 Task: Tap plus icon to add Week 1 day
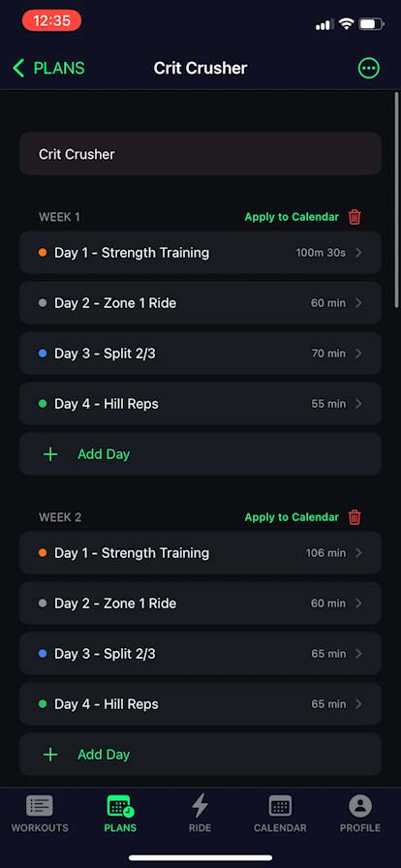50,454
